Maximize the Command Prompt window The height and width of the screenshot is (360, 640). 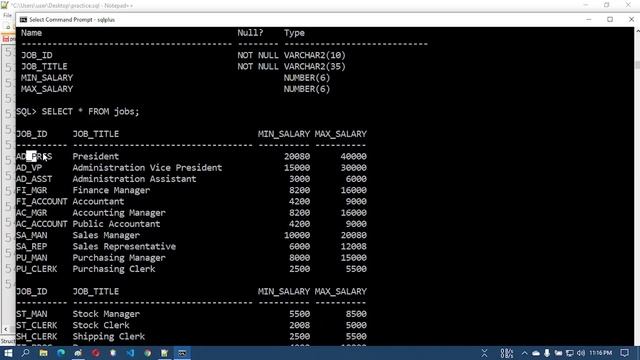tap(610, 20)
